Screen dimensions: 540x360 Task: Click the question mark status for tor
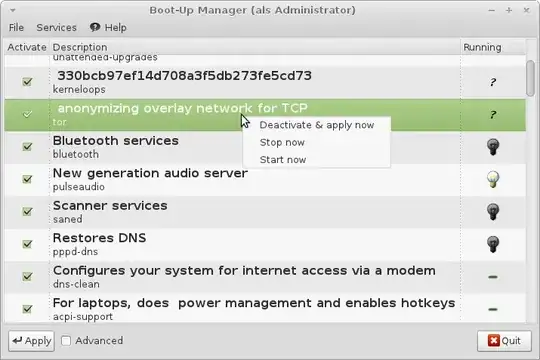493,114
